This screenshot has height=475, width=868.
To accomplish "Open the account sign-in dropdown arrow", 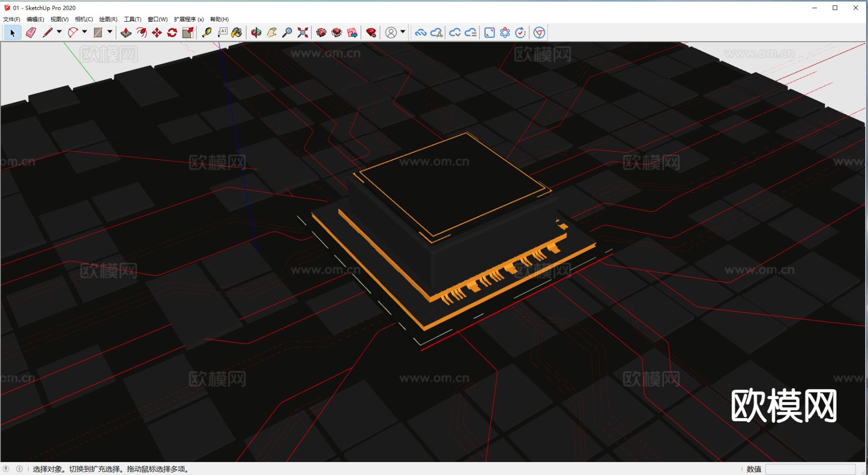I will point(403,32).
